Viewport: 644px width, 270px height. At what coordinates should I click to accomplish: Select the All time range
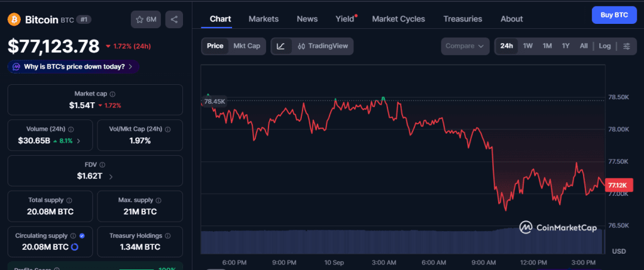pos(584,46)
